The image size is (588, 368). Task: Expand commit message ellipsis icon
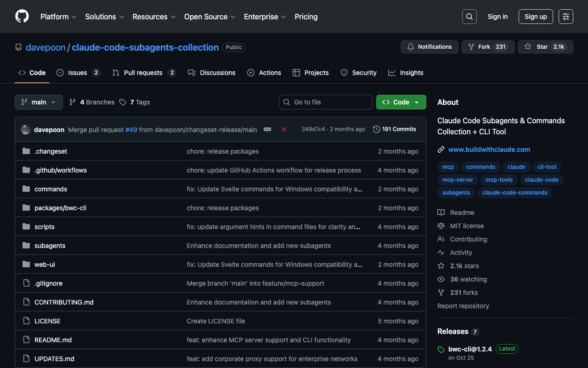coord(267,129)
